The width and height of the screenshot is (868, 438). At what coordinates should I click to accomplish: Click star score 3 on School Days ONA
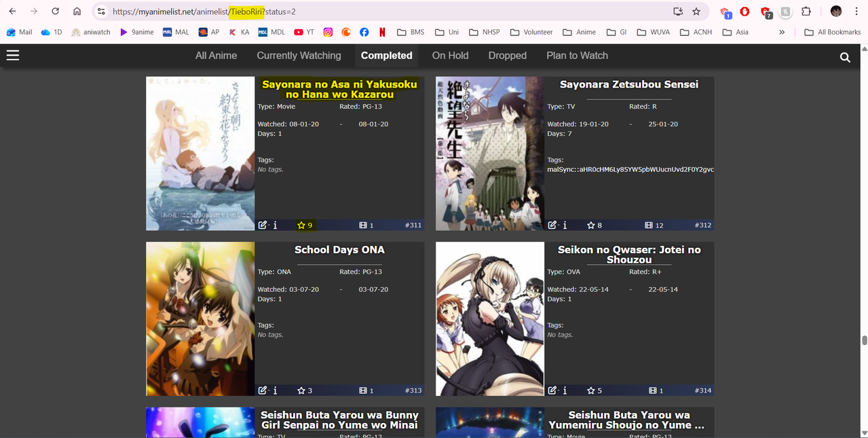pyautogui.click(x=305, y=390)
